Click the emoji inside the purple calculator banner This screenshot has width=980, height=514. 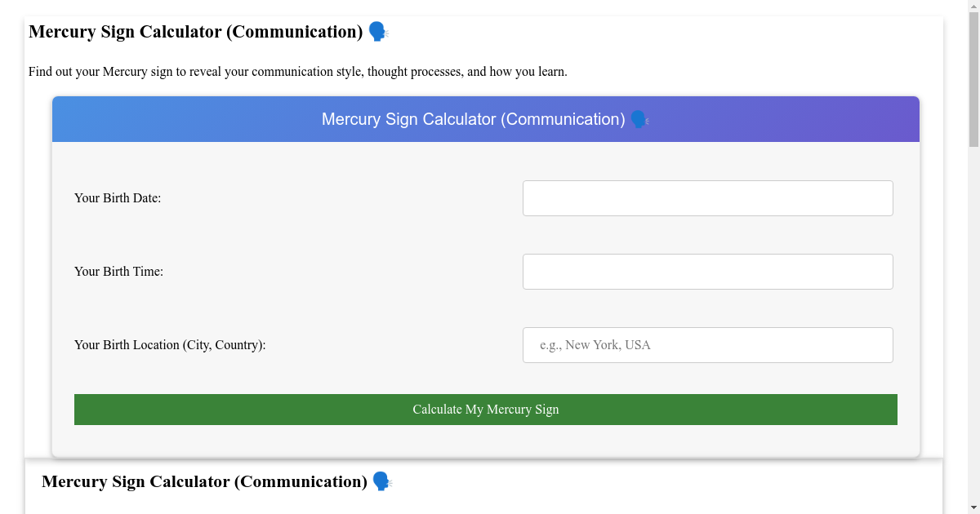click(638, 119)
